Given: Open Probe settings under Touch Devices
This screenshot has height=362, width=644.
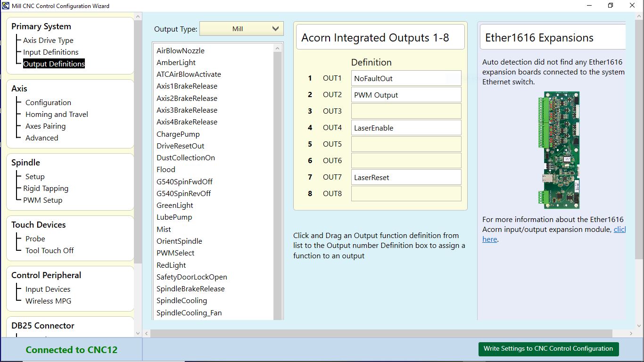Looking at the screenshot, I should pyautogui.click(x=35, y=239).
